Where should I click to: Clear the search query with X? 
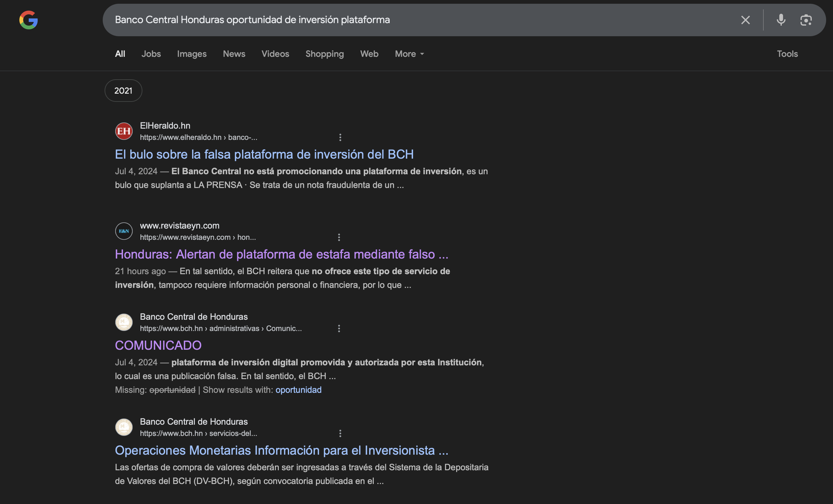pos(745,20)
